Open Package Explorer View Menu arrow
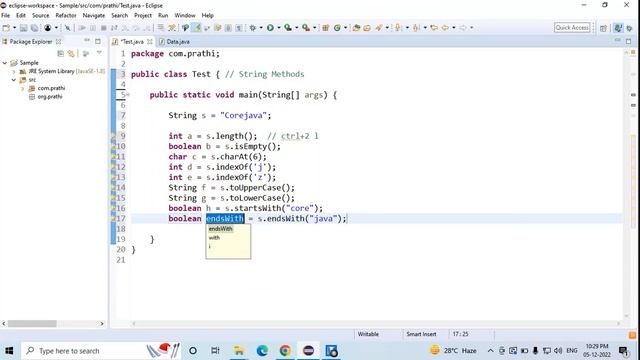This screenshot has width=640, height=360. 99,53
